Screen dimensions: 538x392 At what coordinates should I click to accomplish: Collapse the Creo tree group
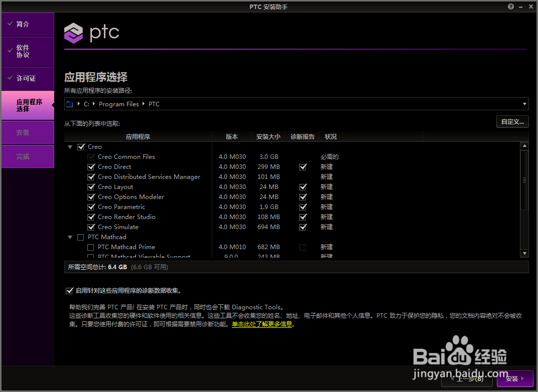tap(70, 147)
